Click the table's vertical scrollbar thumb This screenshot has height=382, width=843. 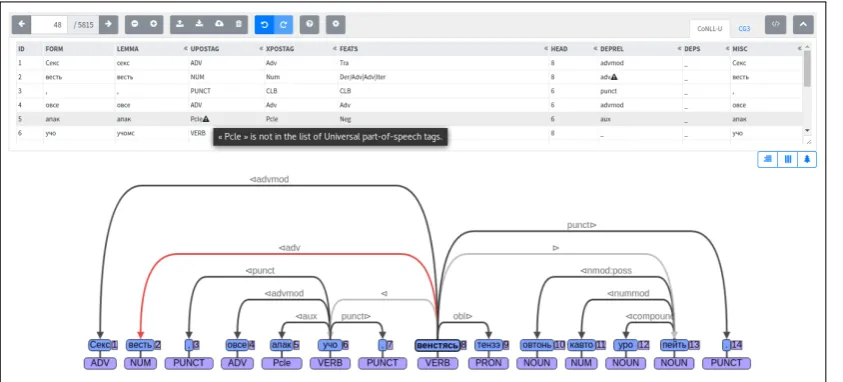click(807, 69)
